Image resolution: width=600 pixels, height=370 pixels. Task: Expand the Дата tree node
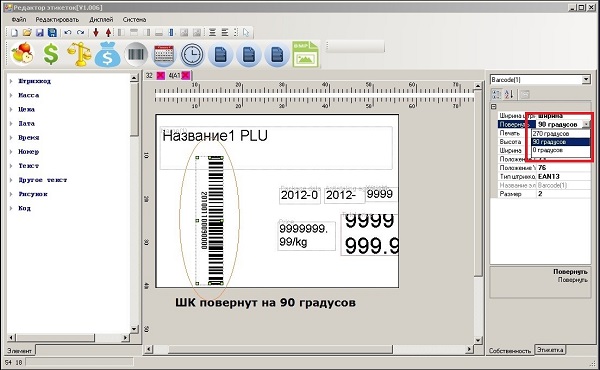(x=11, y=124)
